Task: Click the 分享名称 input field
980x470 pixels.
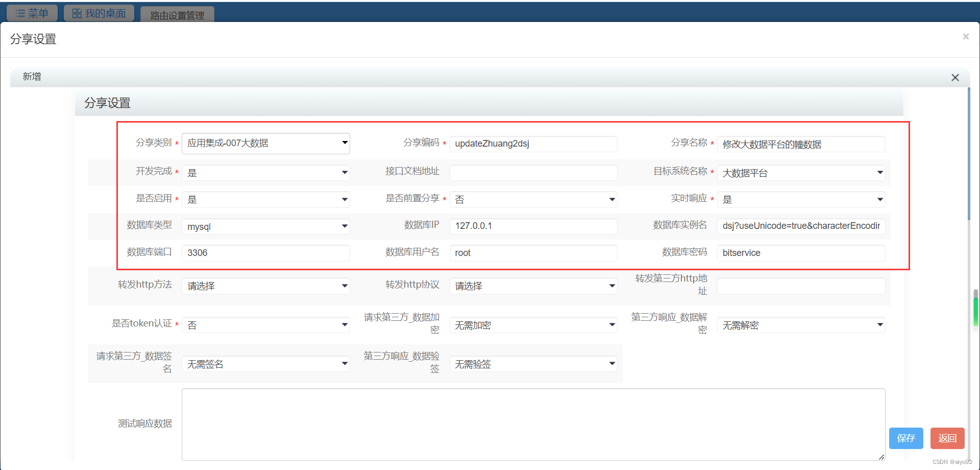Action: point(801,144)
